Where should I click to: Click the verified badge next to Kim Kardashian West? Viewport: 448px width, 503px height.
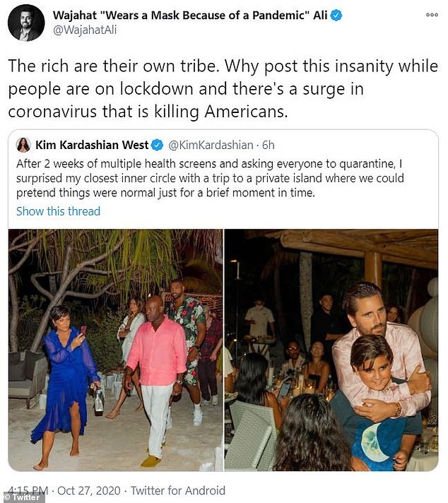click(157, 145)
